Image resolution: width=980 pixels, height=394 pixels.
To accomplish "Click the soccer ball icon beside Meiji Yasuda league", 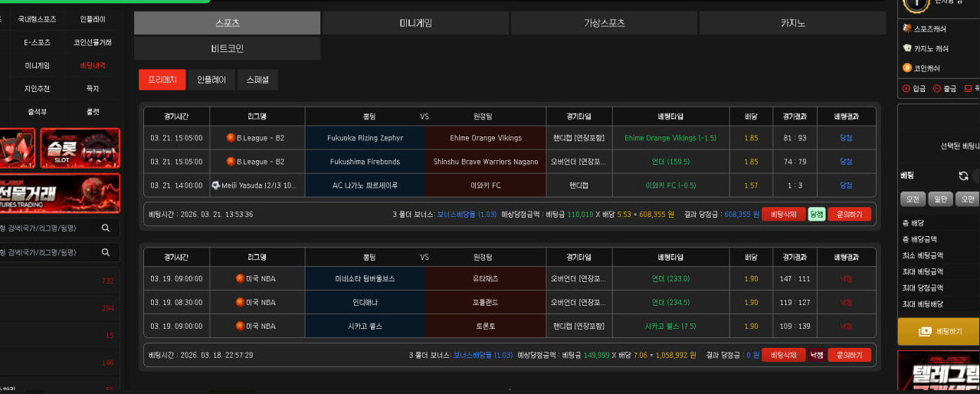I will 216,186.
